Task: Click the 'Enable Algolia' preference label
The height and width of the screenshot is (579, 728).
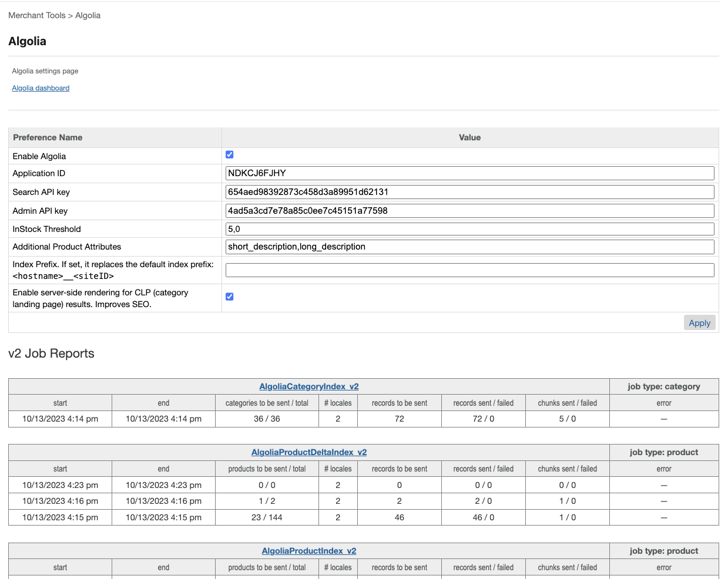Action: 39,156
